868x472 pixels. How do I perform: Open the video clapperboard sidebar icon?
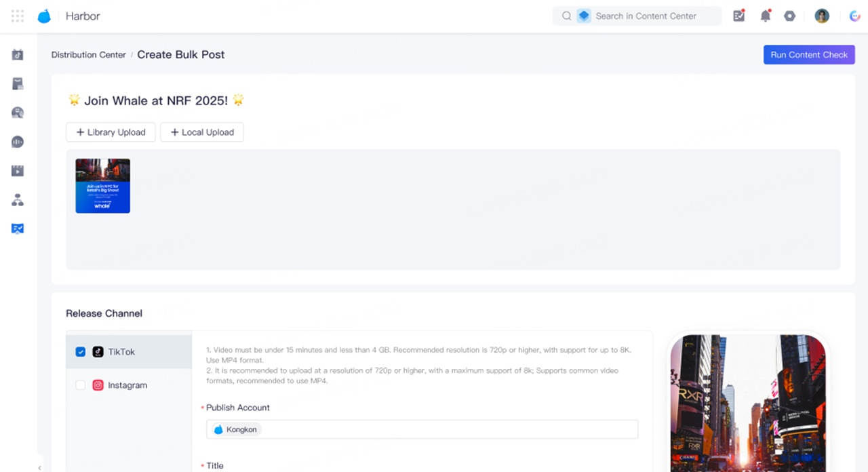(18, 171)
